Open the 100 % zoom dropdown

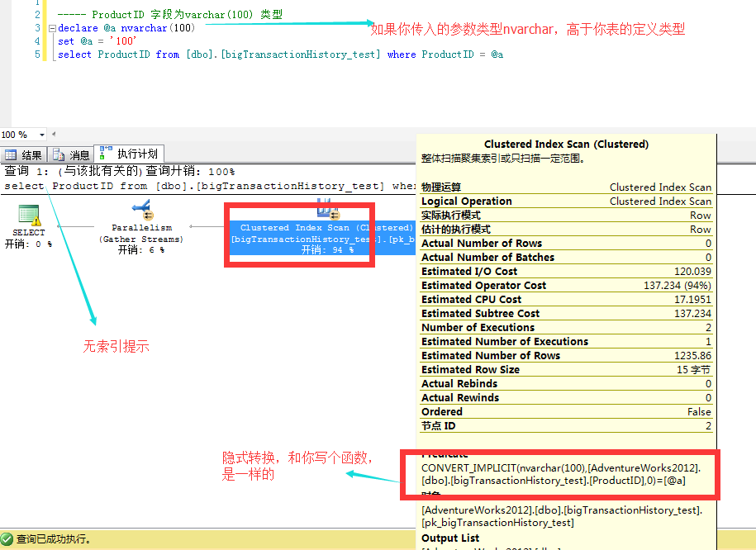42,135
